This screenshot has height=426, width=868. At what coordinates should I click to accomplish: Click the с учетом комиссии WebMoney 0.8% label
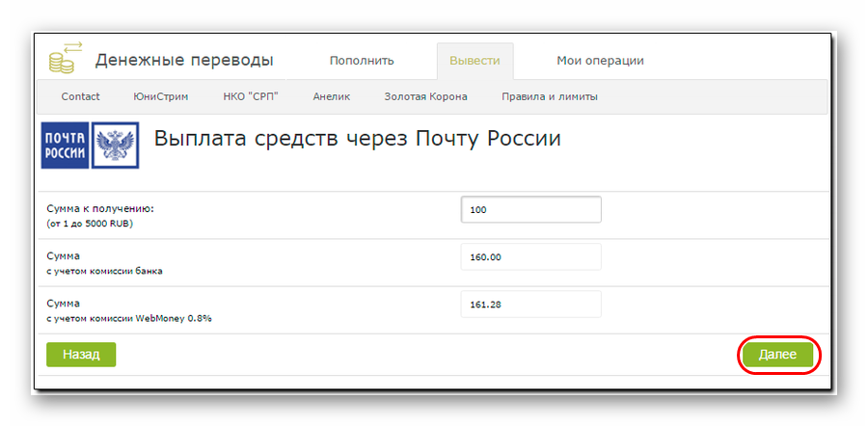click(129, 319)
